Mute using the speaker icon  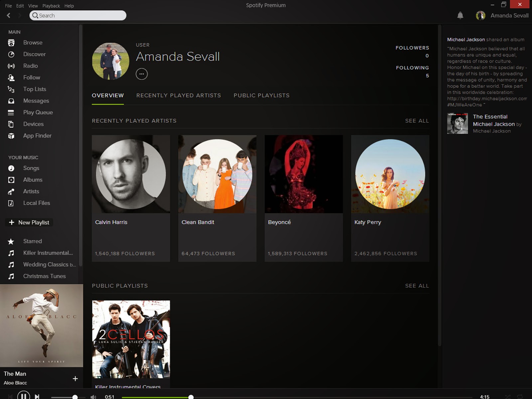click(93, 397)
